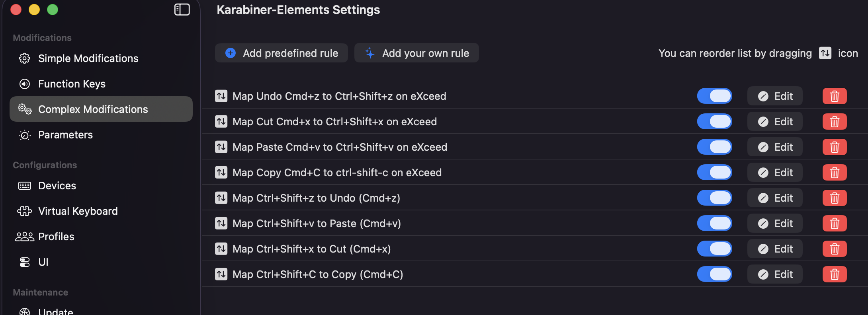Toggle Map Ctrl+Shift+C to Copy switch
The height and width of the screenshot is (315, 868).
[x=714, y=274]
